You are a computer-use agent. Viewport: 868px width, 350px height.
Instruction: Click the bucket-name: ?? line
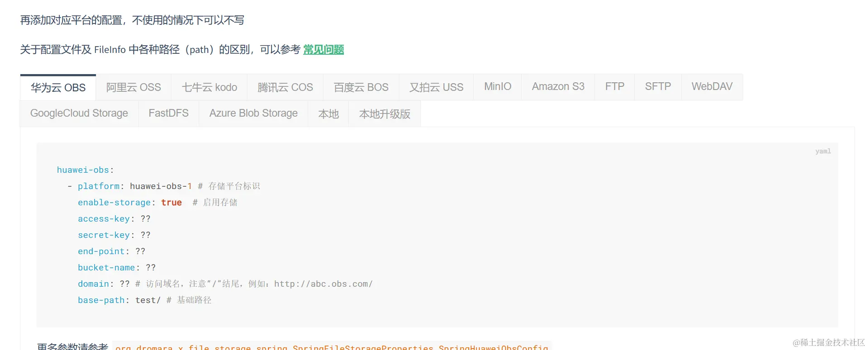[x=117, y=268]
